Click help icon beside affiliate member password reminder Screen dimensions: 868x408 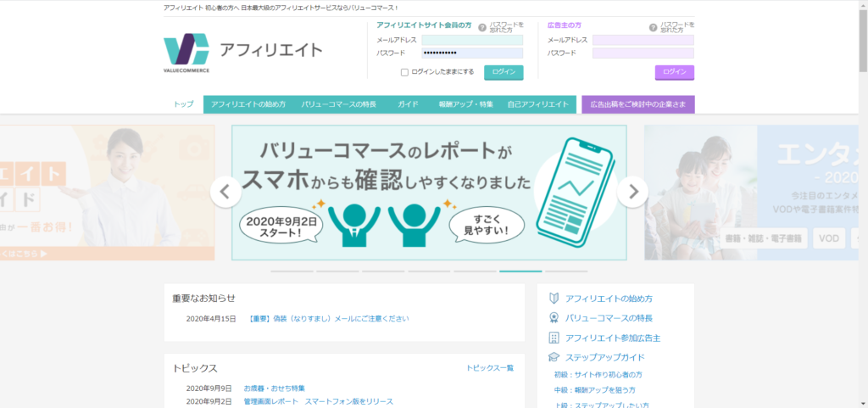(482, 28)
